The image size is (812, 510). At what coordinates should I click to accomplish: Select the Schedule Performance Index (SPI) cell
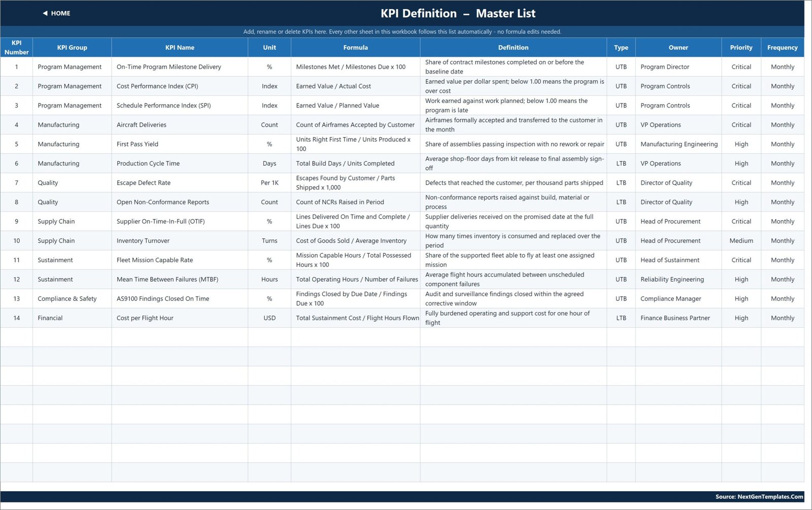(180, 106)
